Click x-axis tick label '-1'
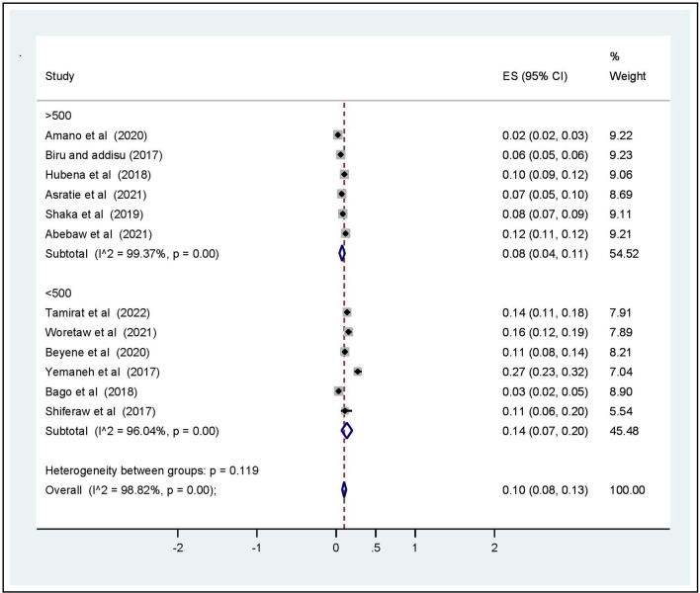Image resolution: width=700 pixels, height=593 pixels. pyautogui.click(x=257, y=548)
